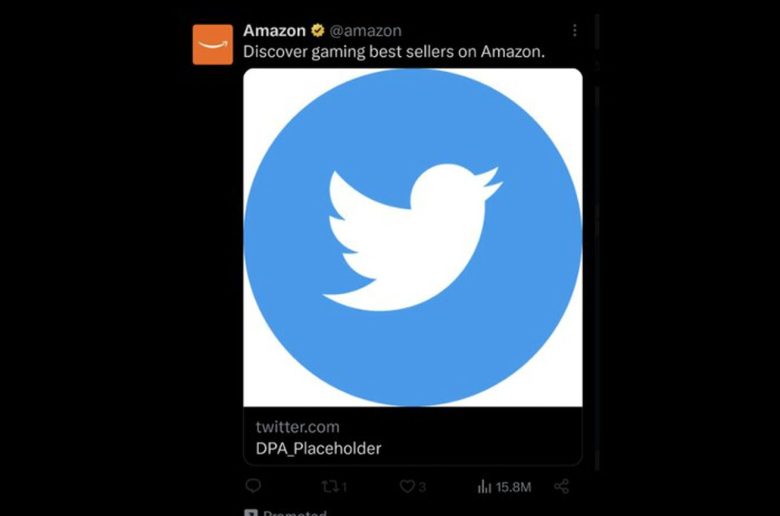Click the reply speech bubble icon
Image resolution: width=780 pixels, height=516 pixels.
(253, 486)
